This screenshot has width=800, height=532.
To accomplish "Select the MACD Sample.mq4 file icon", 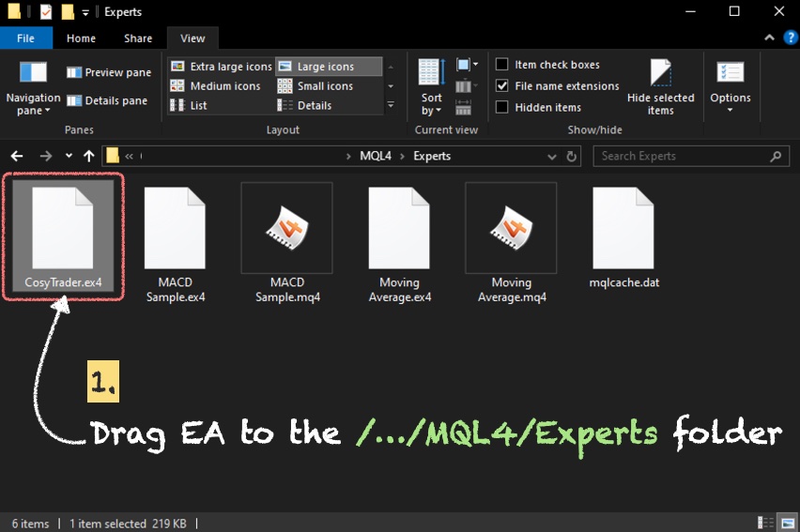I will tap(286, 227).
